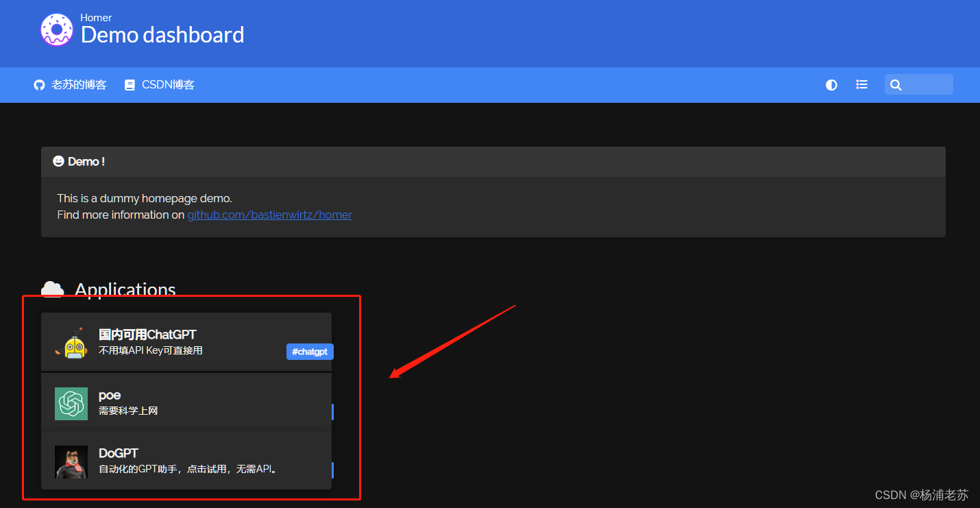This screenshot has width=980, height=508.
Task: Click the green OpenAI logo for poe
Action: click(x=71, y=404)
